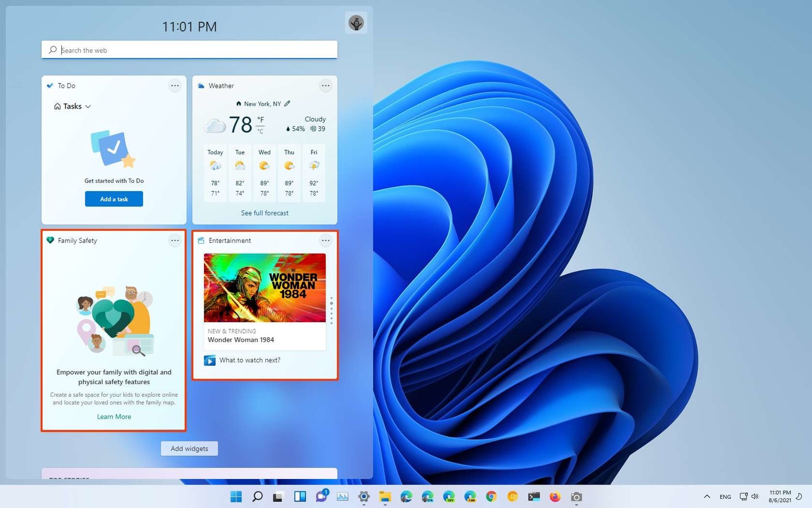
Task: Toggle the Widgets taskbar button
Action: (x=300, y=496)
